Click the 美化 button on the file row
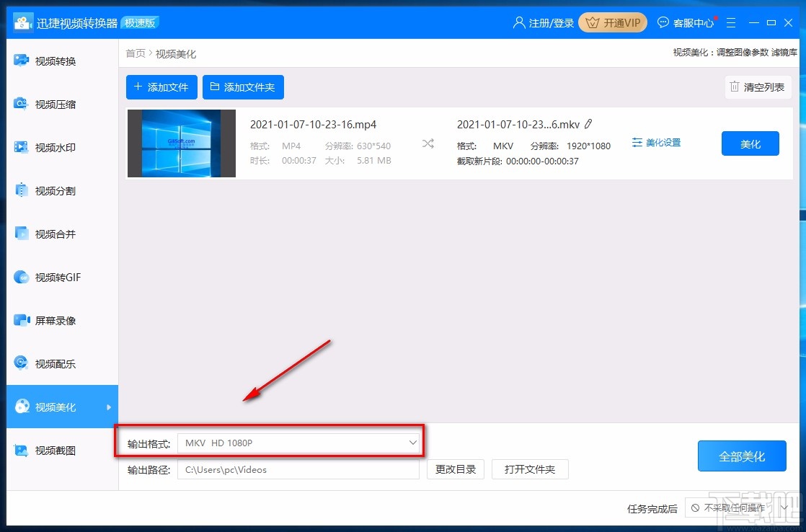The height and width of the screenshot is (532, 806). pos(750,143)
